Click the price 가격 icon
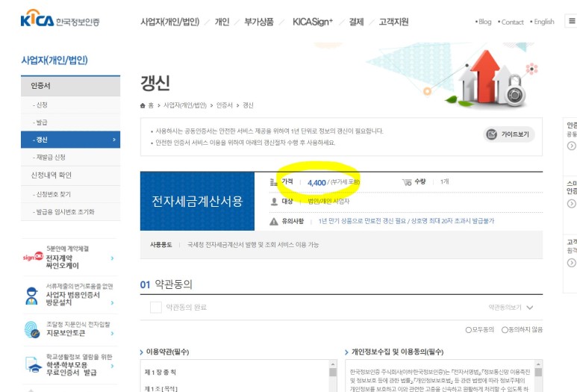The width and height of the screenshot is (577, 392). (x=273, y=182)
